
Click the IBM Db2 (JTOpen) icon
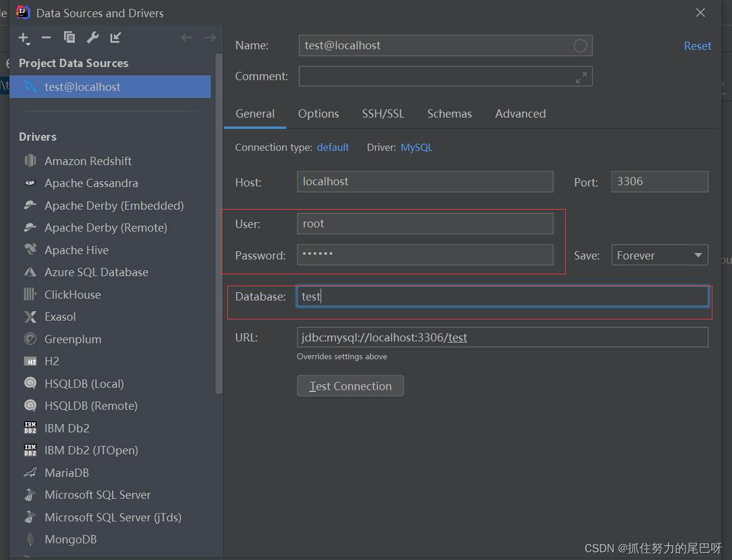click(30, 451)
